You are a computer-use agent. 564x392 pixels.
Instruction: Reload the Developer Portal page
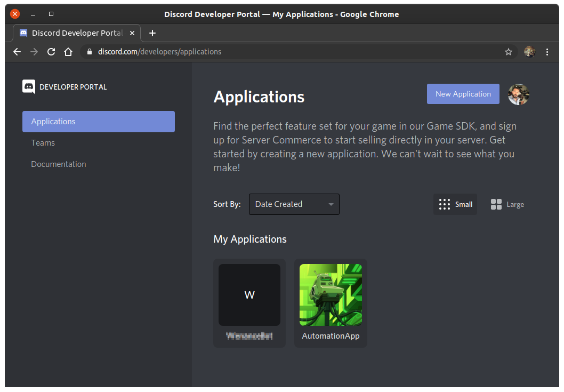coord(51,52)
